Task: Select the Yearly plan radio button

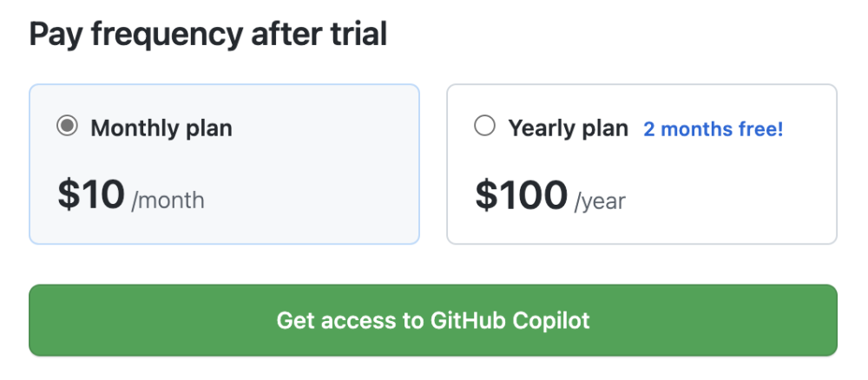Action: pyautogui.click(x=484, y=128)
